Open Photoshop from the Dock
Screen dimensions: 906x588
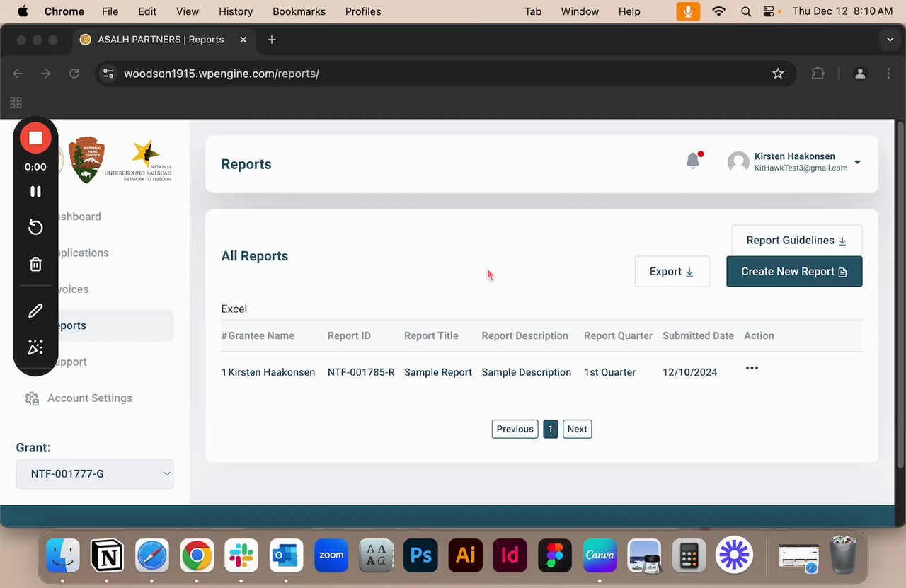(420, 555)
